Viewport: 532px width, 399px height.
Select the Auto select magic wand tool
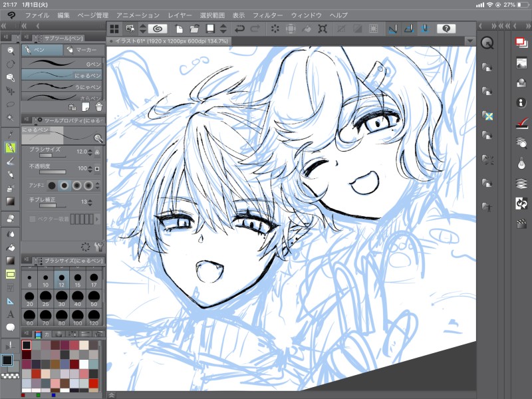click(11, 118)
